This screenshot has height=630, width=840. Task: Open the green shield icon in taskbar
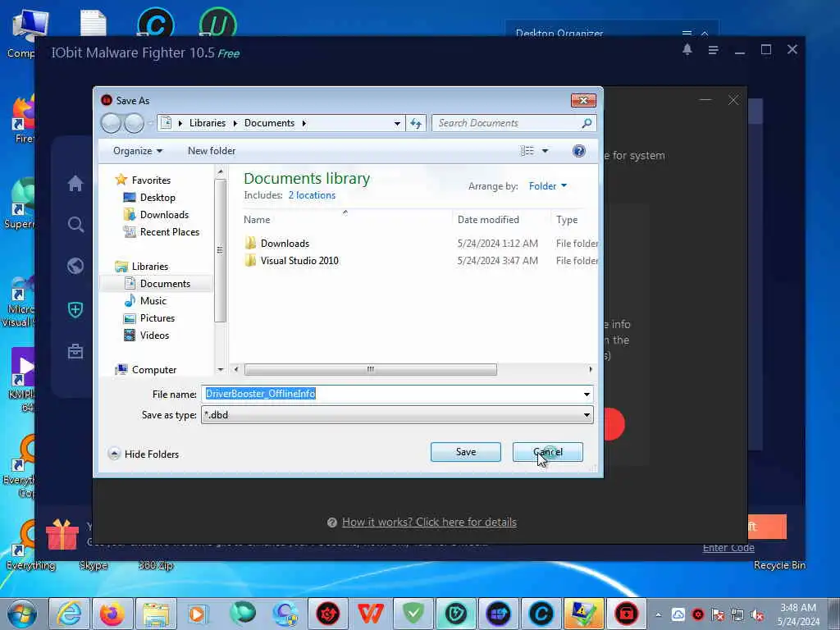pos(413,614)
